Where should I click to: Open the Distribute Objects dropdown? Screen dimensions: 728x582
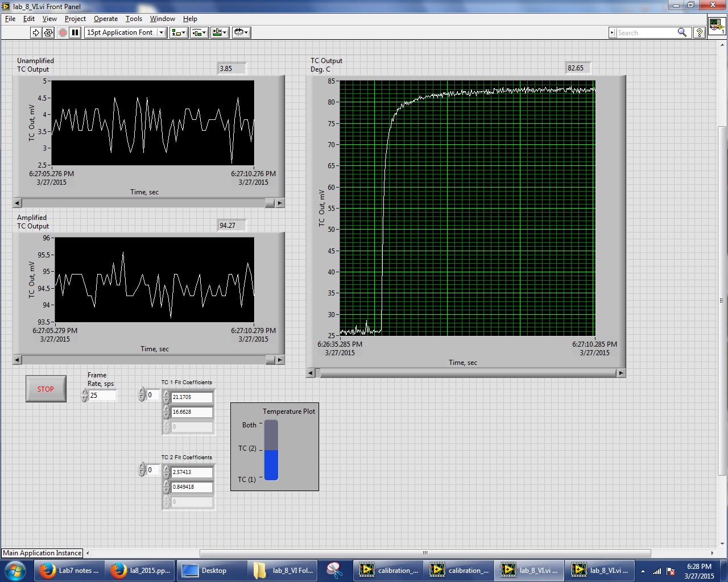point(200,32)
